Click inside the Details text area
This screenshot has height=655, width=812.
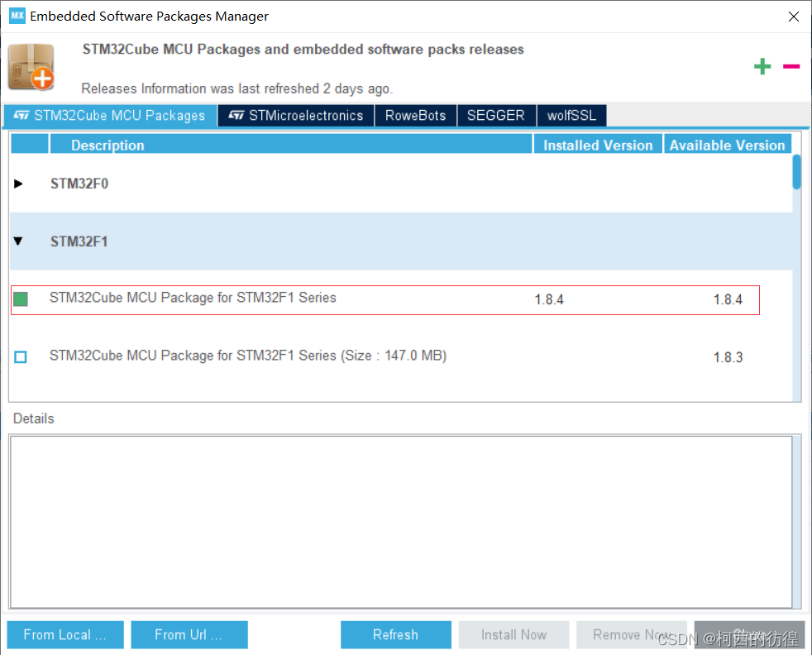pyautogui.click(x=401, y=522)
